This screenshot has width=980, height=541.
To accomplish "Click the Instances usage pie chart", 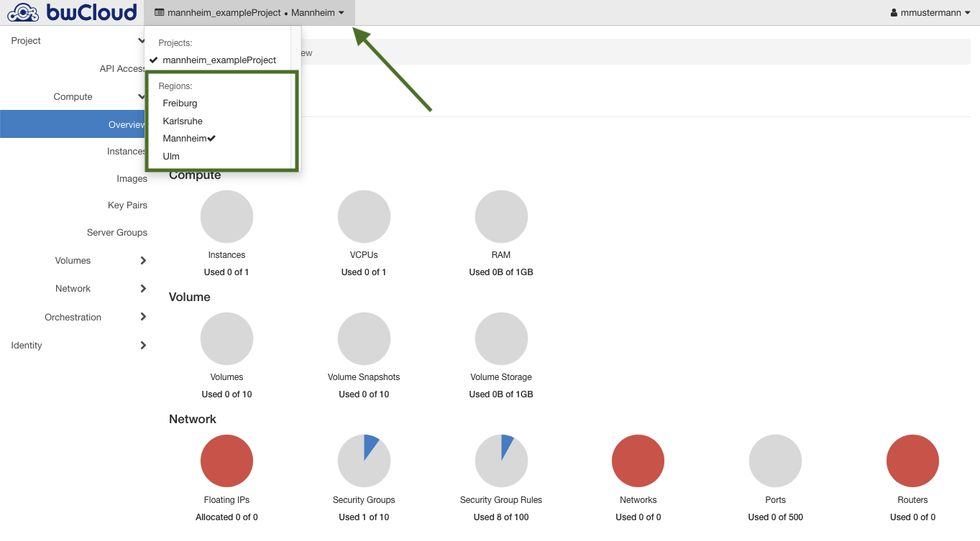I will point(226,216).
